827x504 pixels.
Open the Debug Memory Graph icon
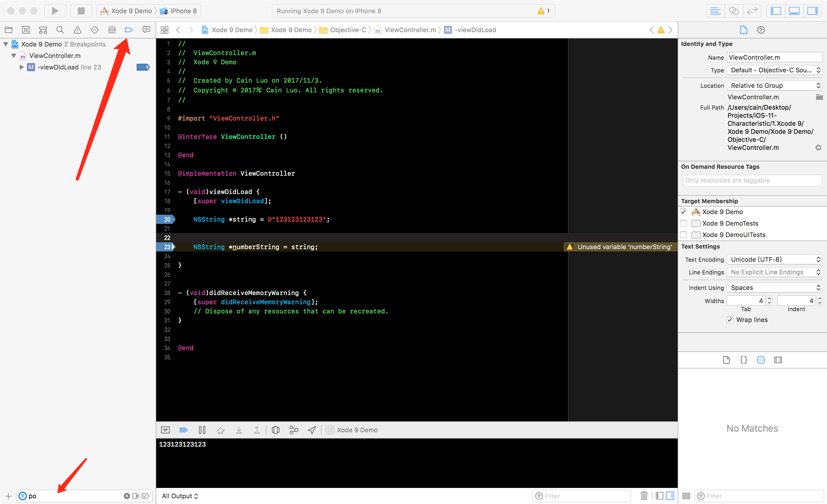tap(294, 430)
